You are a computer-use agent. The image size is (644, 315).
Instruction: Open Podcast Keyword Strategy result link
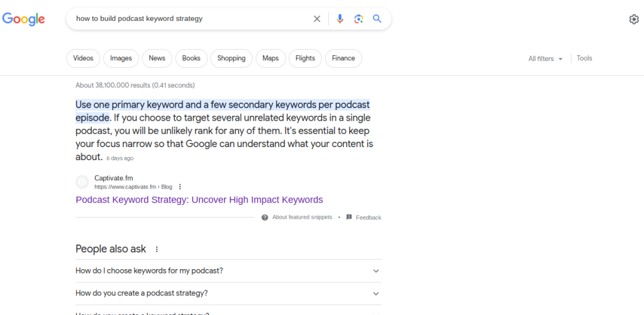click(199, 200)
